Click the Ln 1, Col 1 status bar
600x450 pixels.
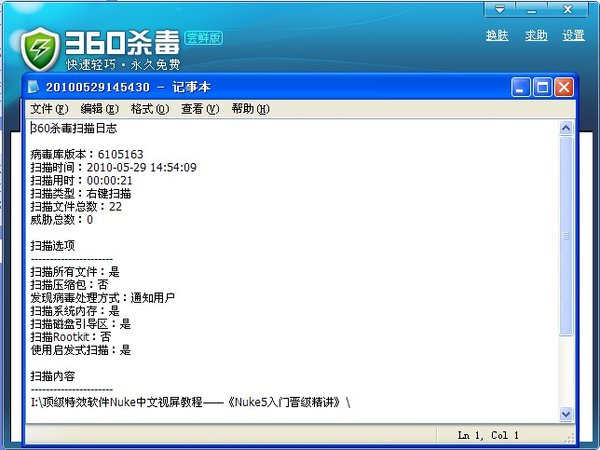pos(489,435)
